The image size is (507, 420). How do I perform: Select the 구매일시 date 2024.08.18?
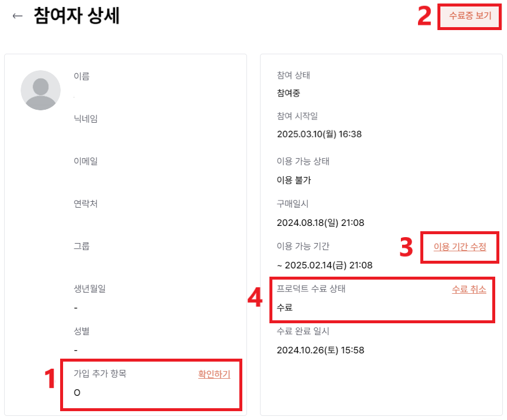(321, 222)
